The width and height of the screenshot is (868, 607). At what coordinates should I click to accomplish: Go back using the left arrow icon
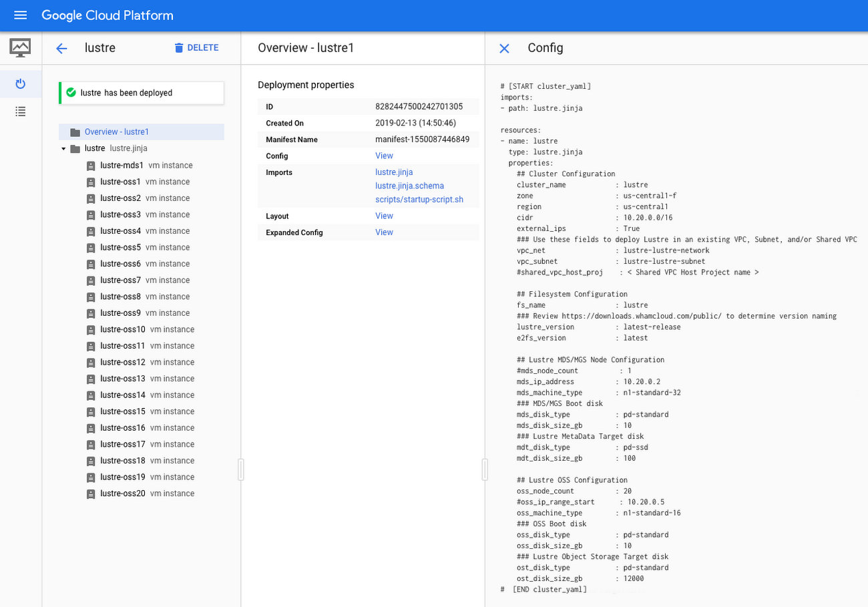coord(61,48)
